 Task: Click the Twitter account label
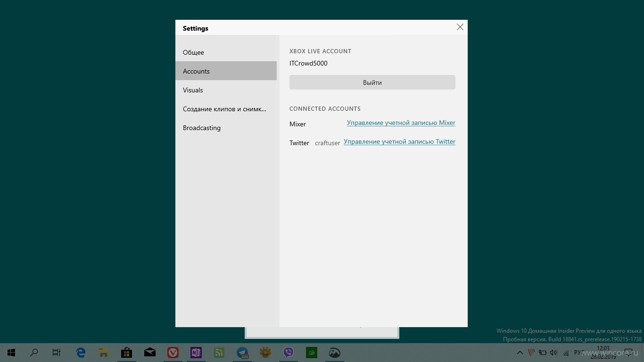(x=299, y=143)
